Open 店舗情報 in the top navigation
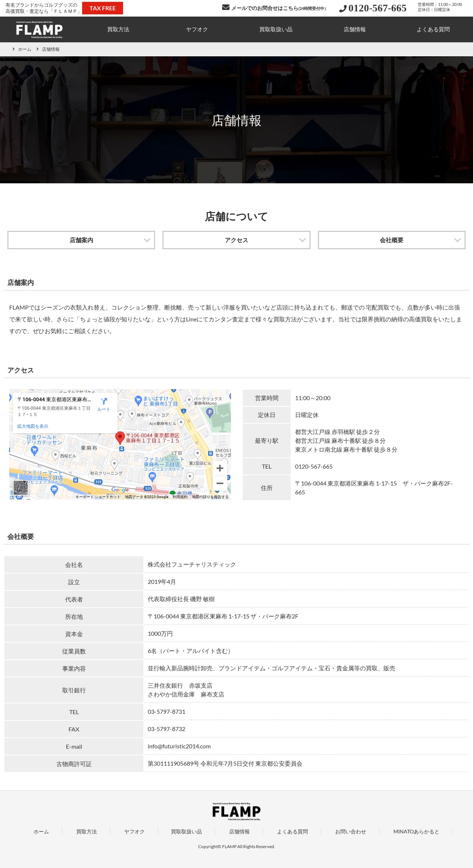The height and width of the screenshot is (868, 473). click(x=355, y=29)
